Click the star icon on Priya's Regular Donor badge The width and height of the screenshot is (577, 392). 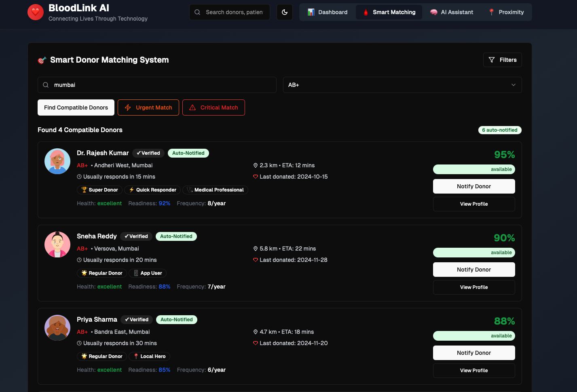(x=84, y=356)
